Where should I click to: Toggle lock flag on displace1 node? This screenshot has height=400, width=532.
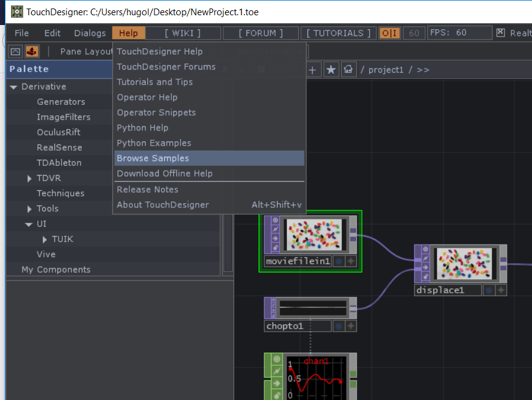coord(425,277)
